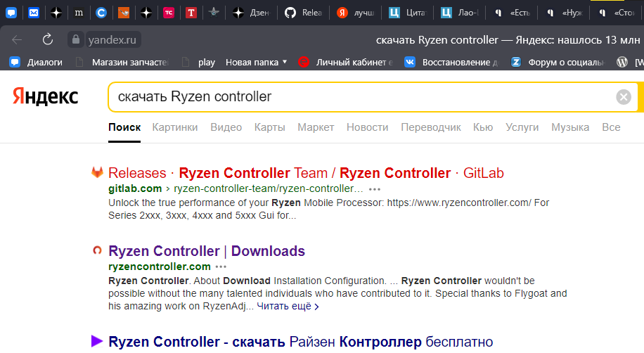Switch to Кью search tab
Image resolution: width=644 pixels, height=353 pixels.
tap(483, 127)
